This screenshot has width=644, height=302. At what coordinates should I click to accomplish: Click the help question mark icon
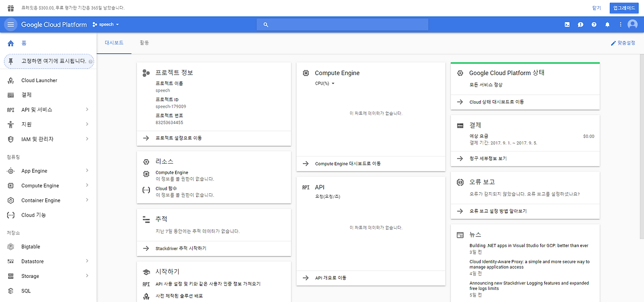tap(594, 24)
